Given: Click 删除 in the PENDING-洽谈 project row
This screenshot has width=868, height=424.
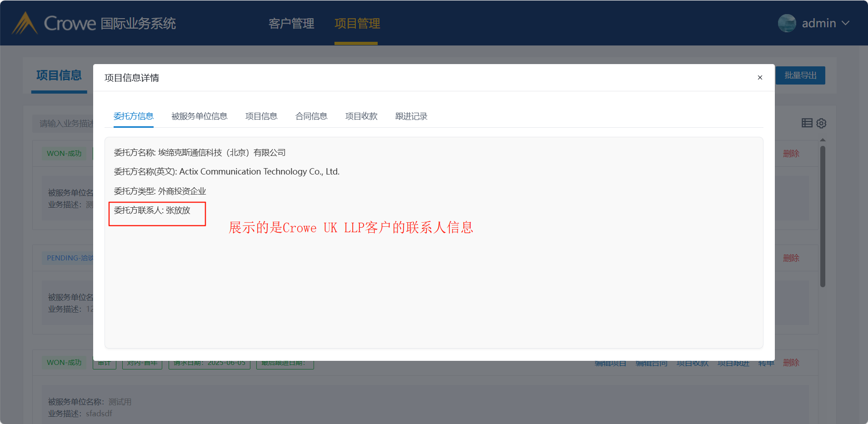Looking at the screenshot, I should point(791,258).
